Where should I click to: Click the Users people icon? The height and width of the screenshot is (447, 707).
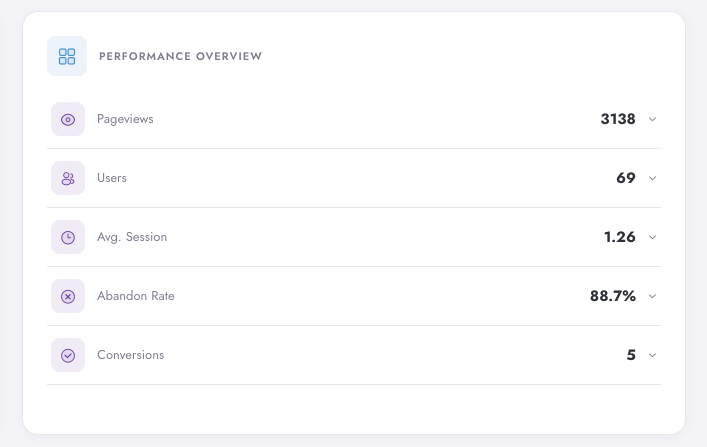(68, 178)
